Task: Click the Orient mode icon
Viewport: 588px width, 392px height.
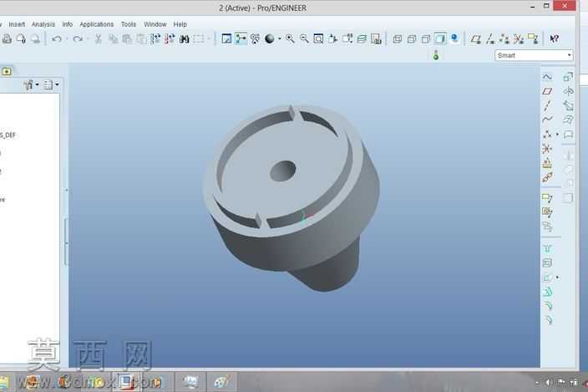Action: (x=256, y=38)
